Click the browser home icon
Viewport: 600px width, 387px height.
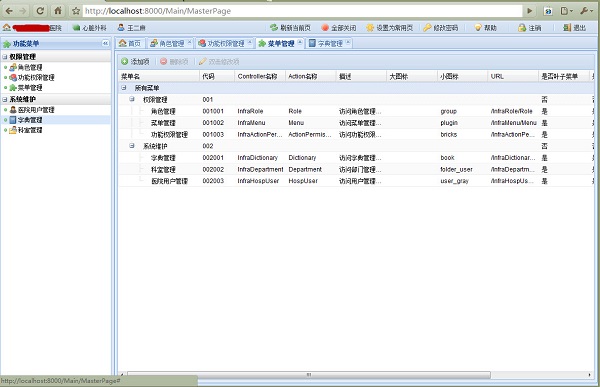58,11
